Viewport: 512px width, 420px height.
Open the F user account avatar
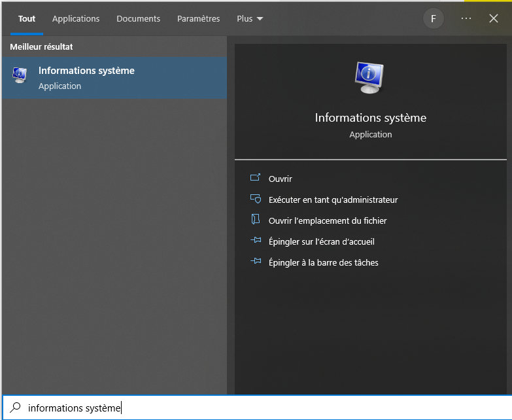(x=433, y=18)
